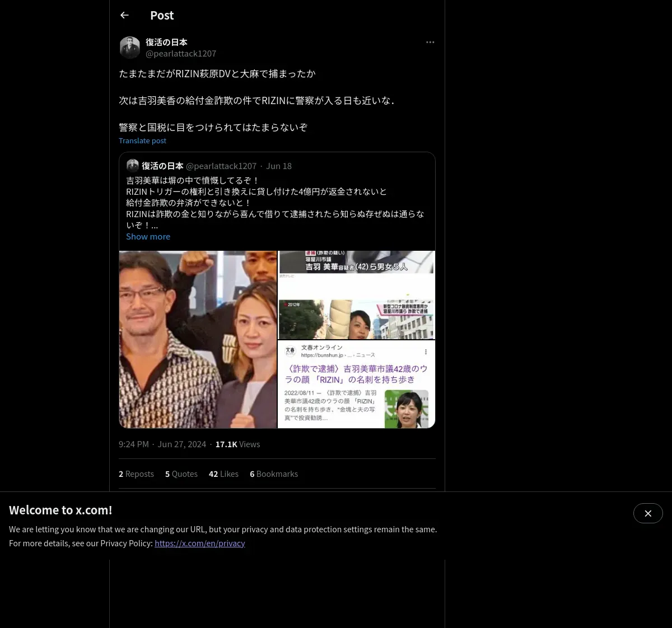Open the three-dot more options menu
The height and width of the screenshot is (628, 672).
pyautogui.click(x=430, y=42)
